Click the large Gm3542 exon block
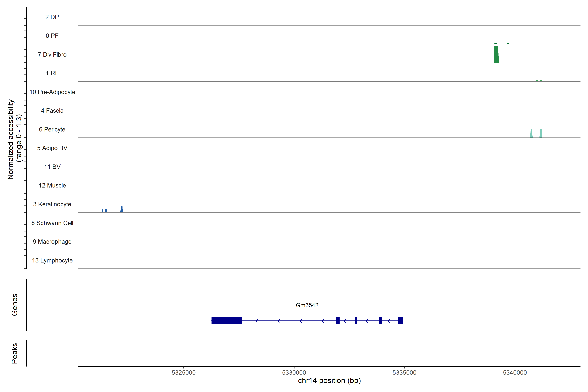This screenshot has height=392, width=588. coord(227,321)
